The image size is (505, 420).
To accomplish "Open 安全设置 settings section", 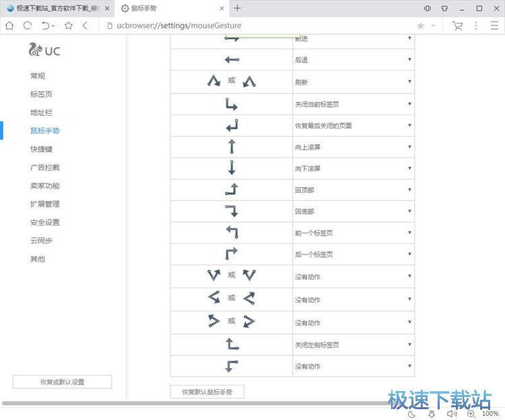I will [x=44, y=222].
